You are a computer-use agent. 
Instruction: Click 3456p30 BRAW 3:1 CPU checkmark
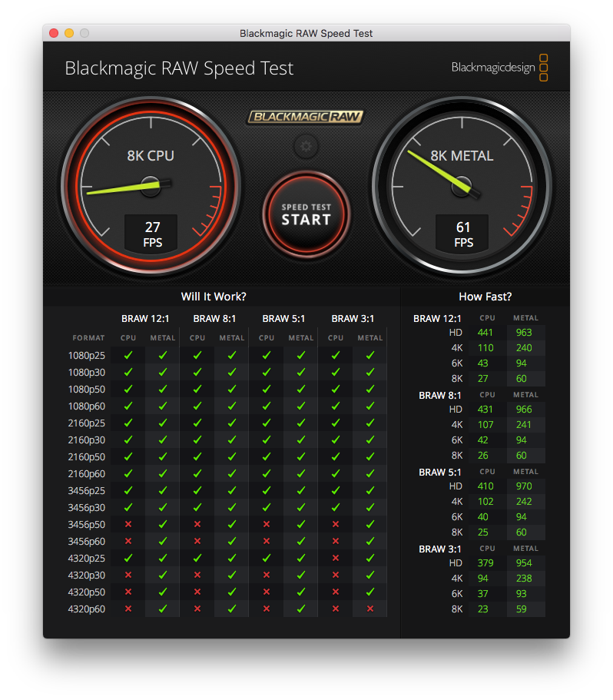[x=336, y=508]
